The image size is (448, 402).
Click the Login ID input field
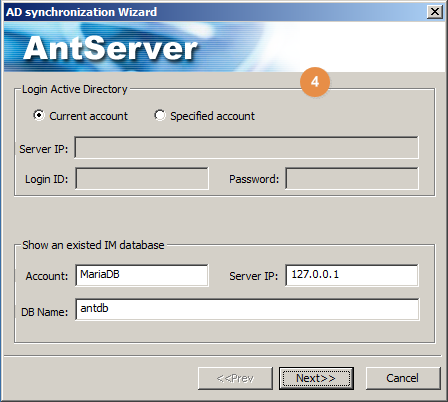(x=142, y=179)
